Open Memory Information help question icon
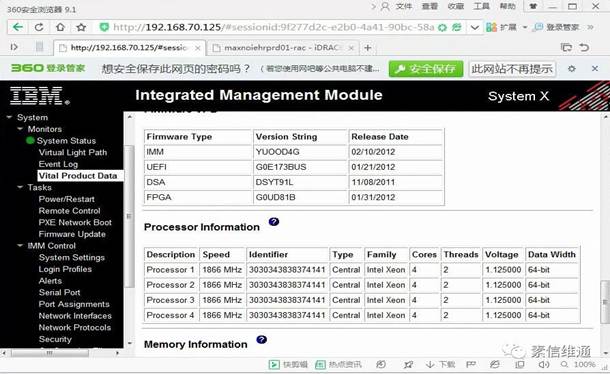Image resolution: width=610 pixels, height=374 pixels. point(261,340)
